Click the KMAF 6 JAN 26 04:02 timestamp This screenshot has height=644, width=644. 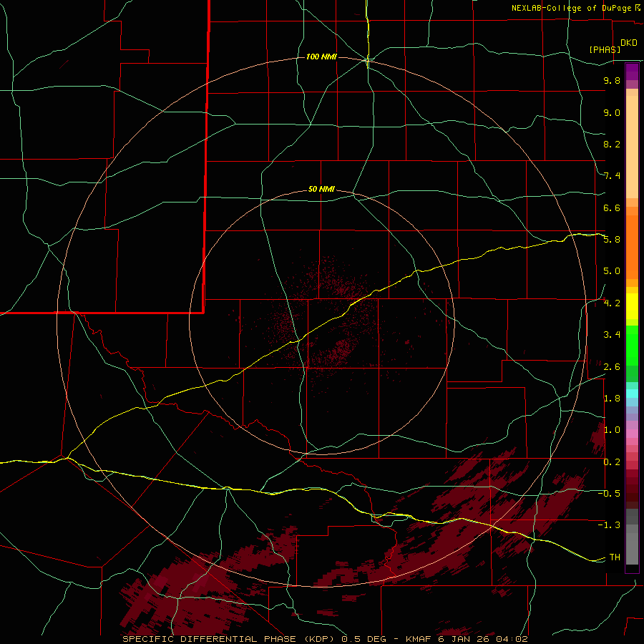tap(467, 639)
